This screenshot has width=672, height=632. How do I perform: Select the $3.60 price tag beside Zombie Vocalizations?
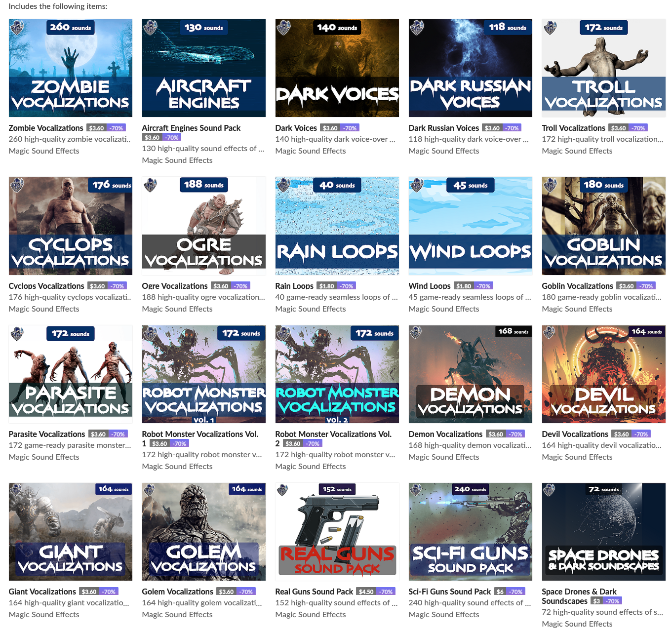point(97,128)
